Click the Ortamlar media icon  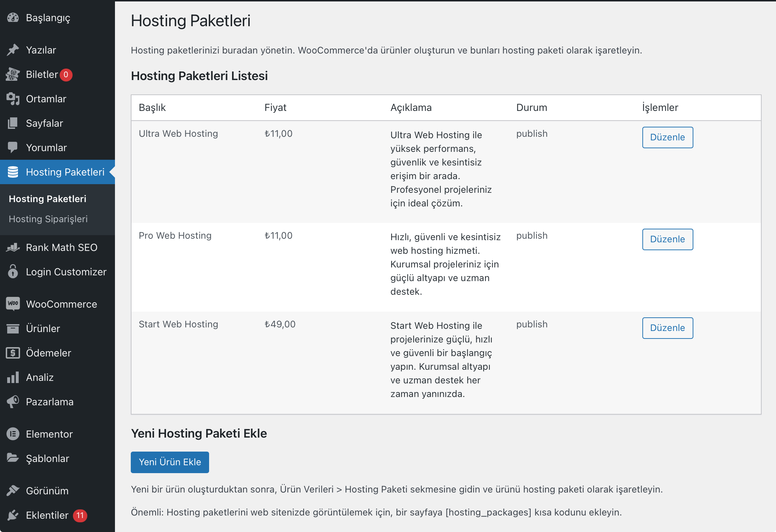[13, 99]
